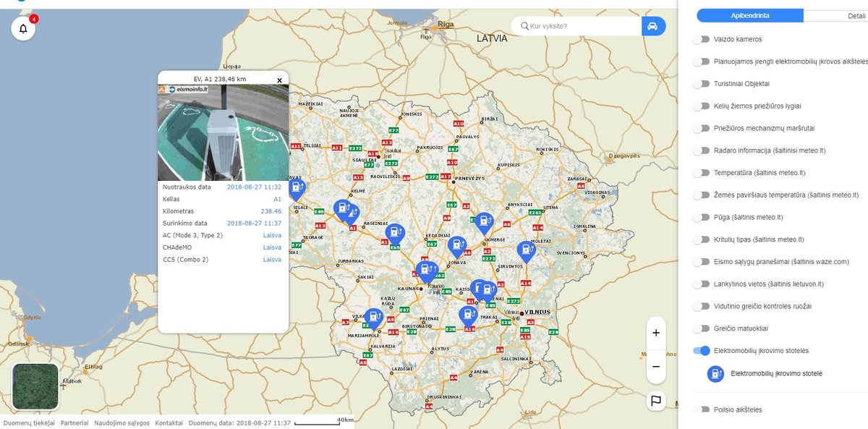Switch to satellite view thumbnail
The image size is (868, 429).
pyautogui.click(x=35, y=386)
